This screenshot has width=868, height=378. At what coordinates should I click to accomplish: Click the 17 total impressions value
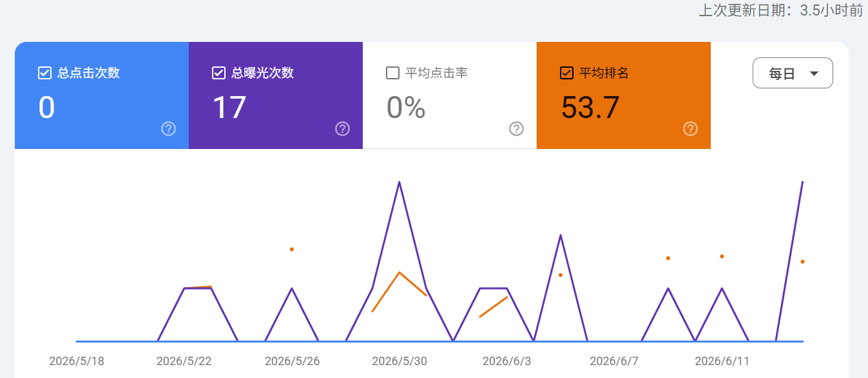point(229,108)
